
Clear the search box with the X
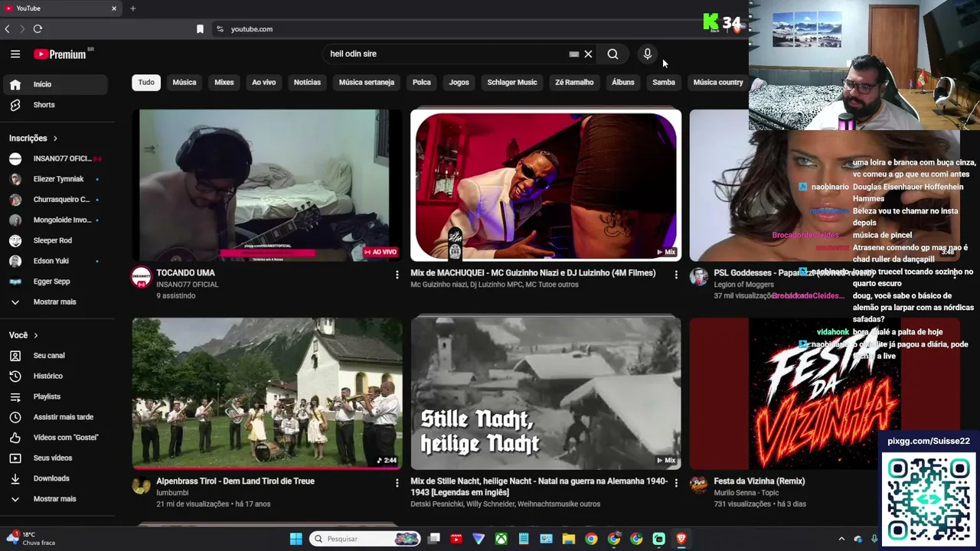[x=588, y=54]
